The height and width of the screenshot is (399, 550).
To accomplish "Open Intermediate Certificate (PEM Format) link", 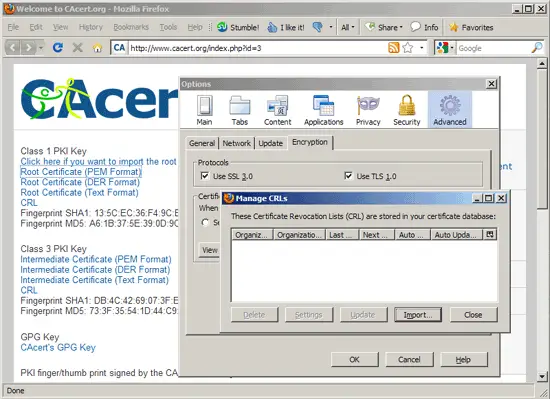I will (96, 259).
